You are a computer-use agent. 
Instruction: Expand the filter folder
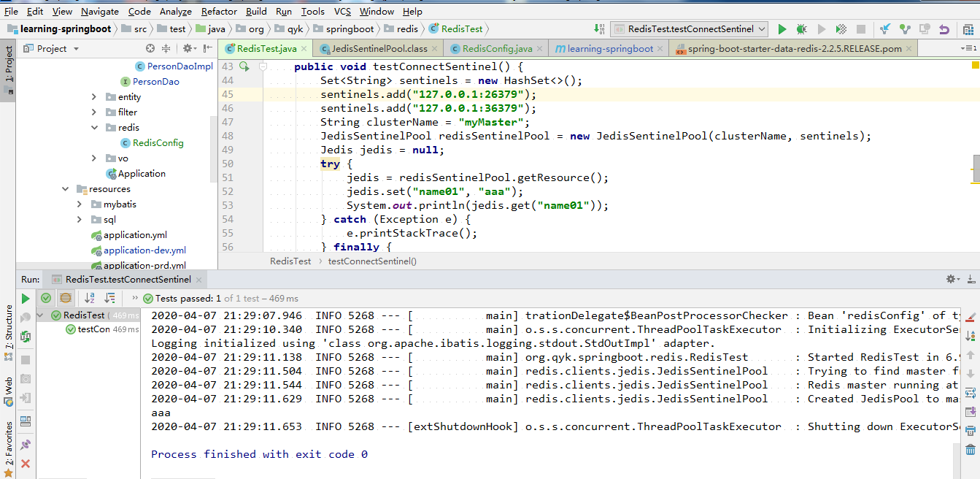point(94,112)
